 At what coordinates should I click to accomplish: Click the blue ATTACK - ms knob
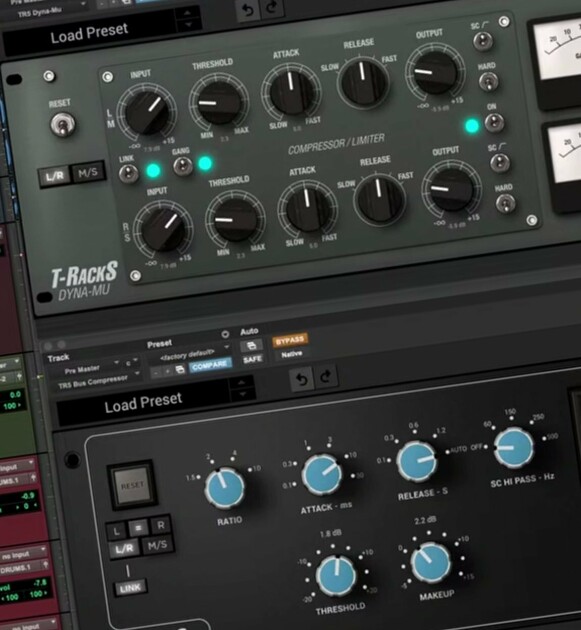[x=322, y=475]
